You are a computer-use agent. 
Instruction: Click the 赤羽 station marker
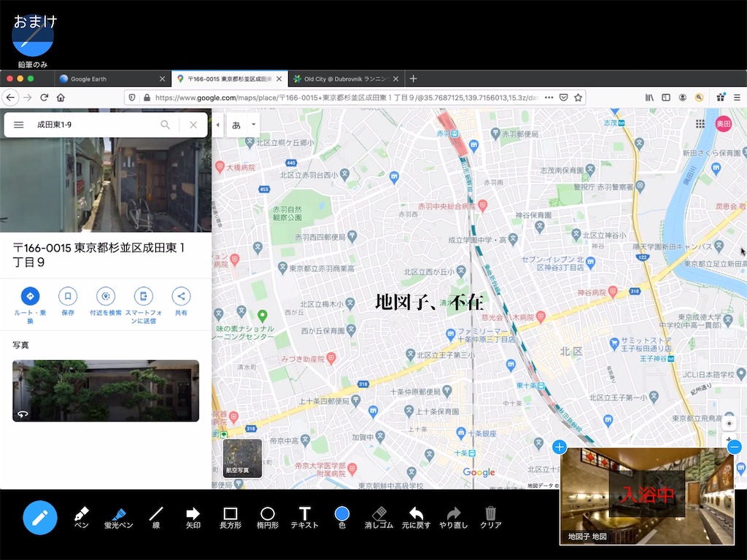click(x=455, y=134)
